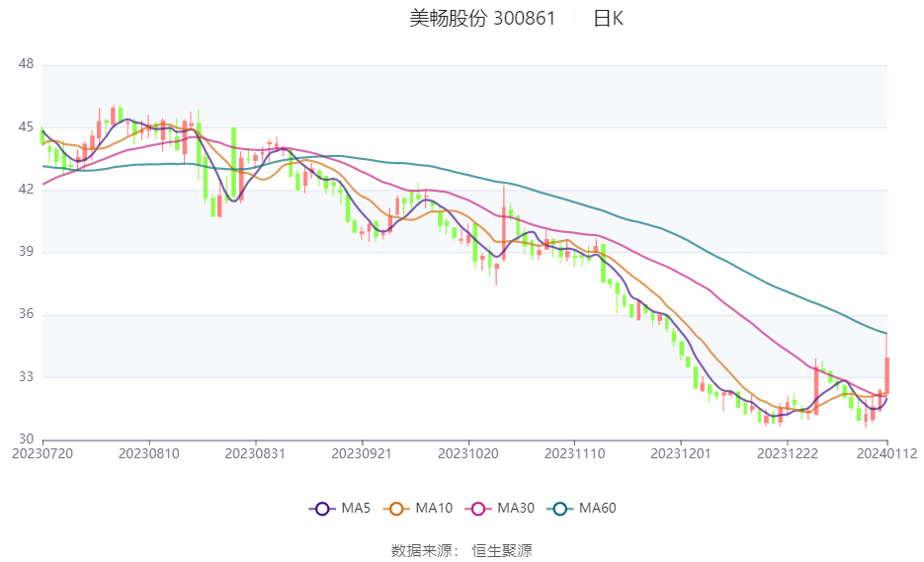
Task: Select the 20240112 date axis label
Action: tap(886, 453)
